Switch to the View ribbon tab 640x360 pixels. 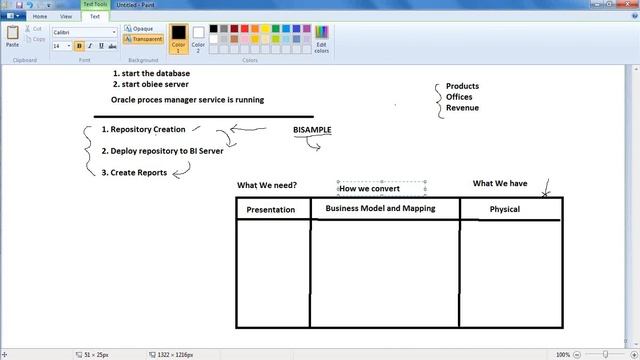(x=66, y=16)
